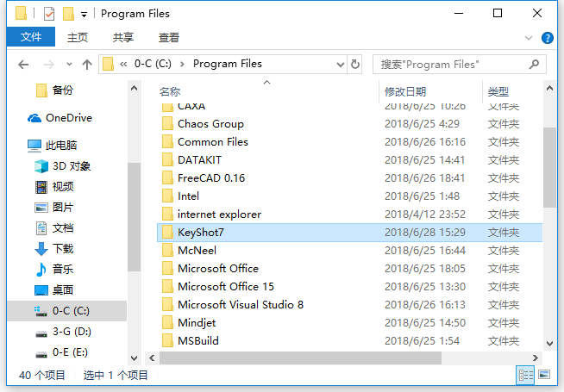Image resolution: width=564 pixels, height=392 pixels.
Task: Click horizontal scrollbar left arrow
Action: pyautogui.click(x=152, y=358)
